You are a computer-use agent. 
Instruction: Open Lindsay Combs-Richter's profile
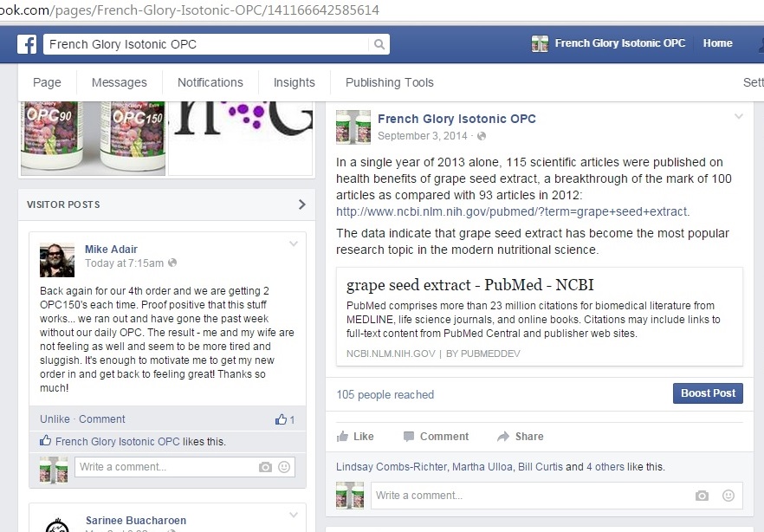click(392, 467)
